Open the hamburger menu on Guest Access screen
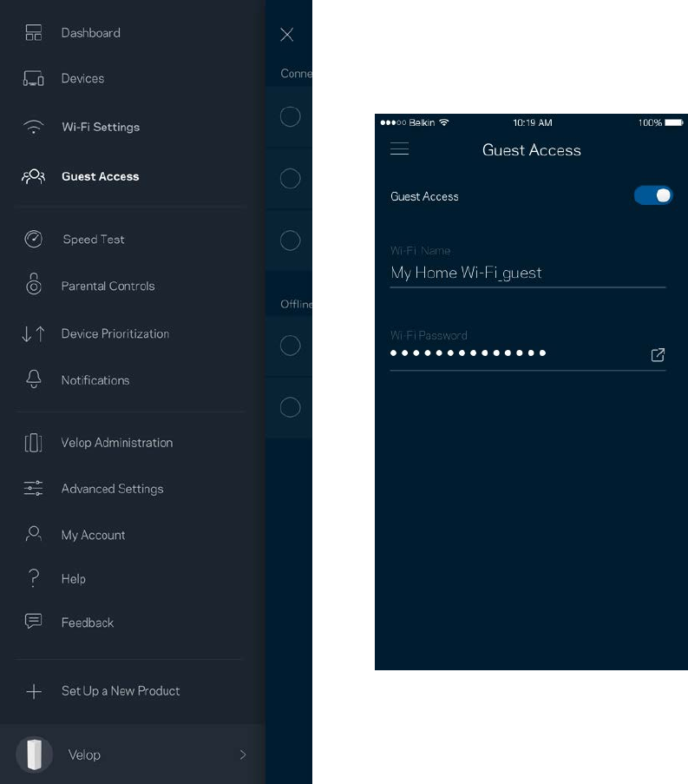 coord(399,148)
